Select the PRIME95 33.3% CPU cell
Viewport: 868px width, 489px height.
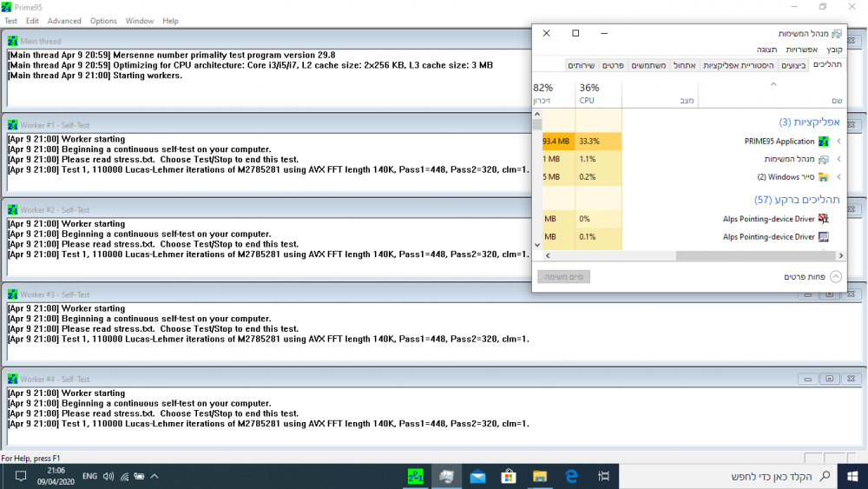point(598,142)
